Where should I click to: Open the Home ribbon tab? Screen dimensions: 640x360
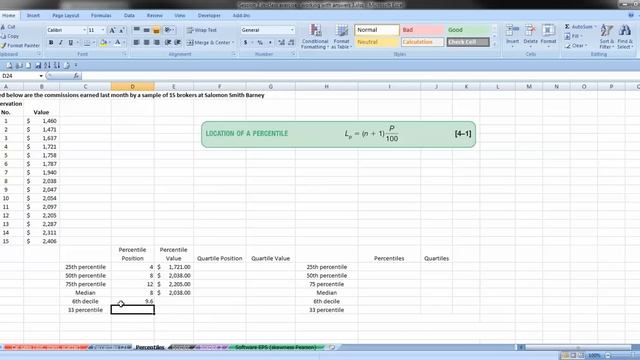(8, 16)
